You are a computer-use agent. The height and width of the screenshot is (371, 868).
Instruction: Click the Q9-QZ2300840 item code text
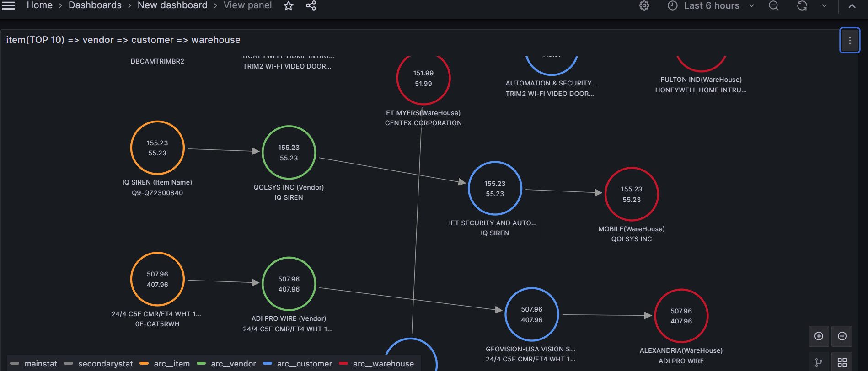[x=157, y=193]
